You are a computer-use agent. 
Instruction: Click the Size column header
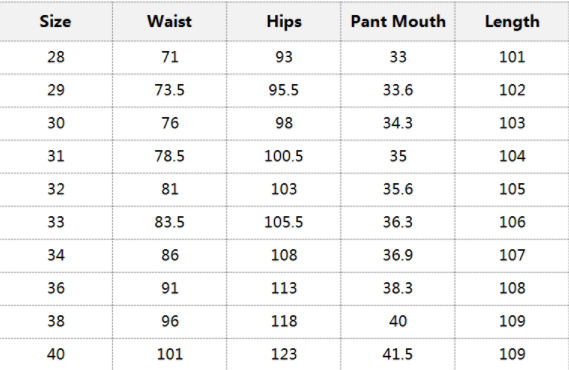tap(55, 21)
